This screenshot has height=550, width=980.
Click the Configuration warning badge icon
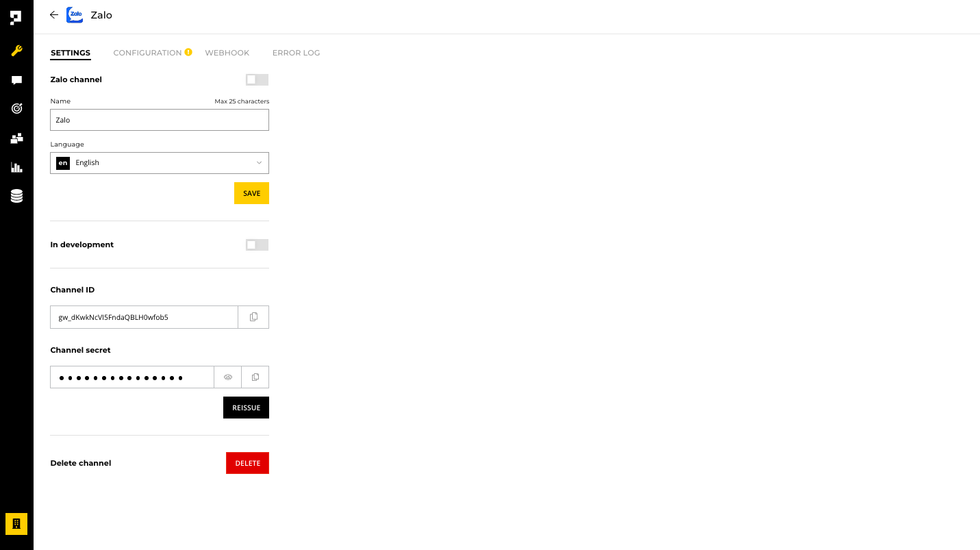pyautogui.click(x=188, y=52)
